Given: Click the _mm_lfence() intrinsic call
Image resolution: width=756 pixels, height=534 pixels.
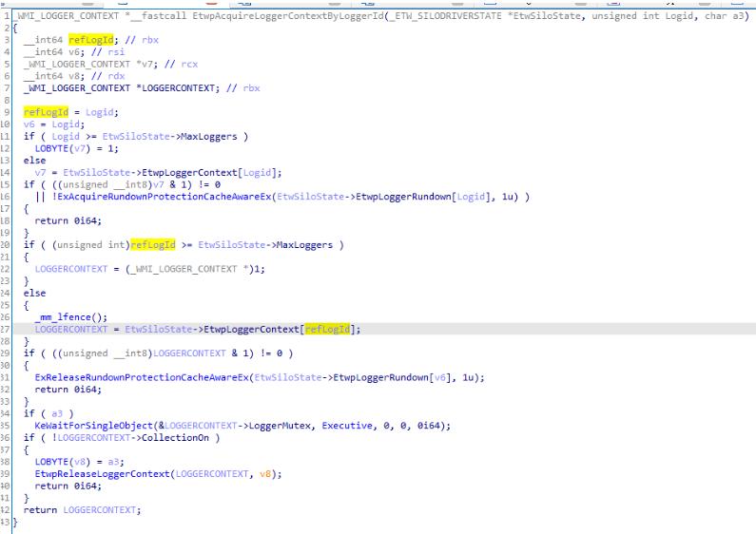Looking at the screenshot, I should pos(71,316).
